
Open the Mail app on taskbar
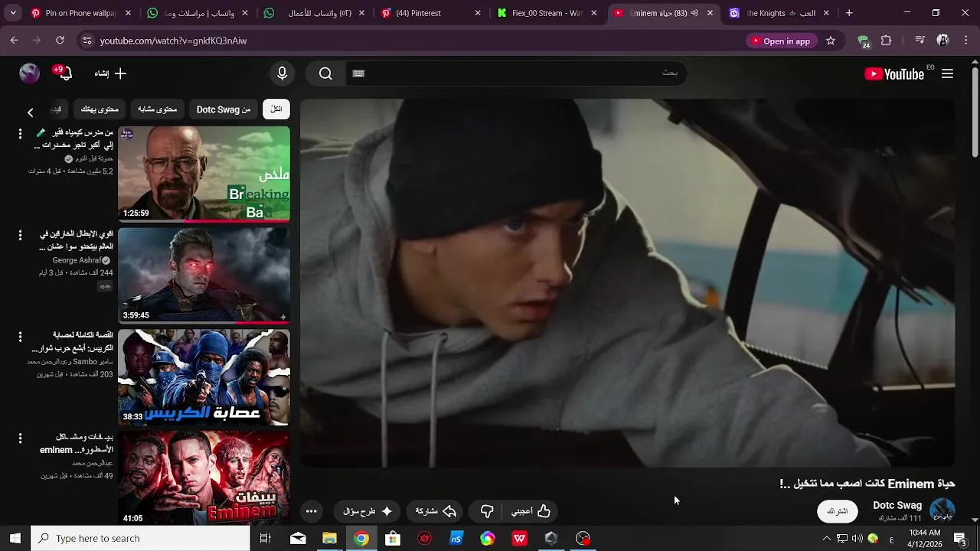point(298,539)
